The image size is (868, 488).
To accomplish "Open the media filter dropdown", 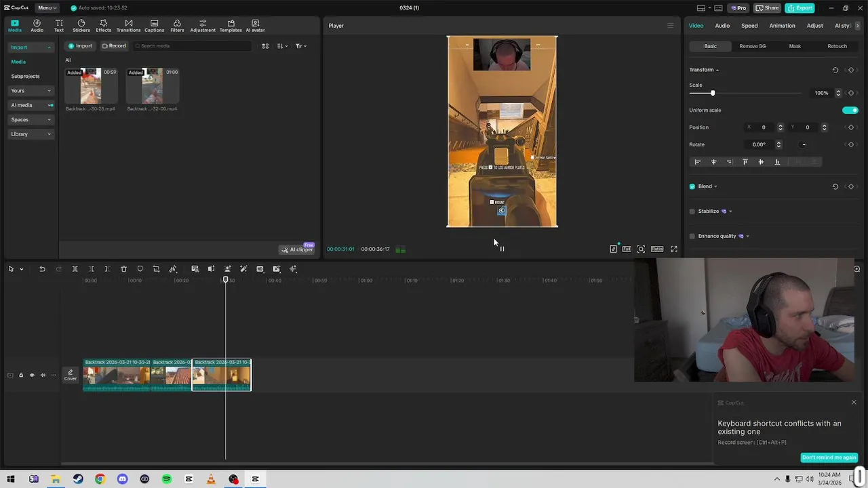I will 301,46.
